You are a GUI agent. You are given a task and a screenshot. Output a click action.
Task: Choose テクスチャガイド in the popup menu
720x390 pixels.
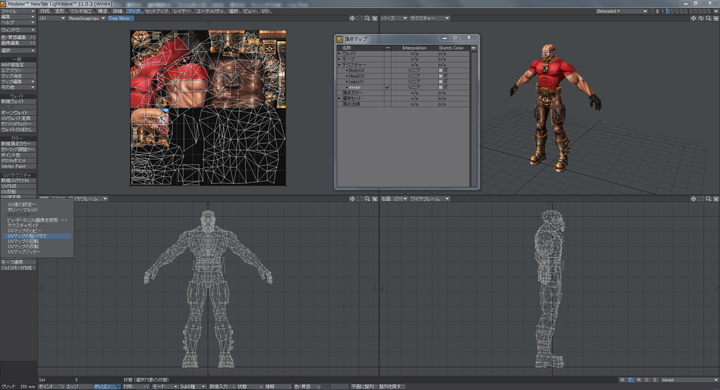[x=37, y=226]
